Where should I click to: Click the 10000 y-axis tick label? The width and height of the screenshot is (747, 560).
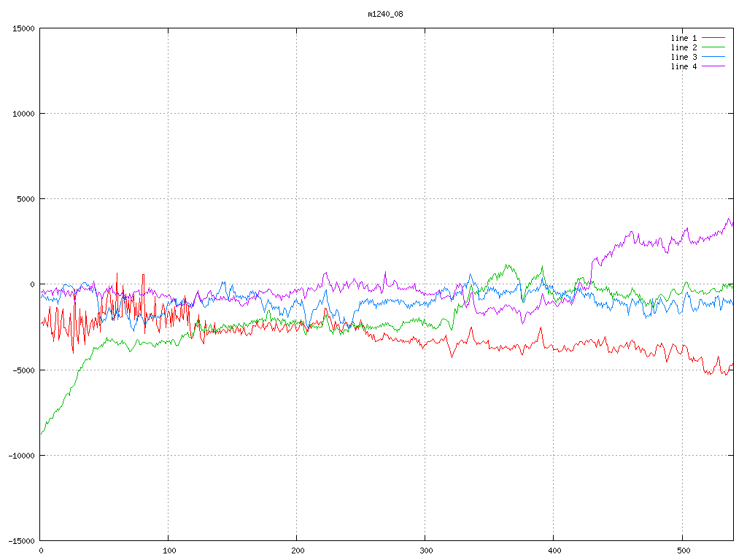(x=23, y=114)
